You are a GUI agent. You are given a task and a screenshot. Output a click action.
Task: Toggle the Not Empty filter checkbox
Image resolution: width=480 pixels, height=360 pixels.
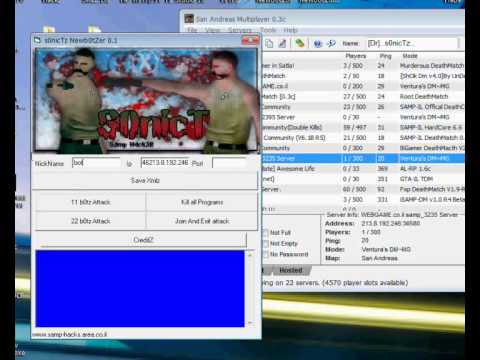point(266,244)
